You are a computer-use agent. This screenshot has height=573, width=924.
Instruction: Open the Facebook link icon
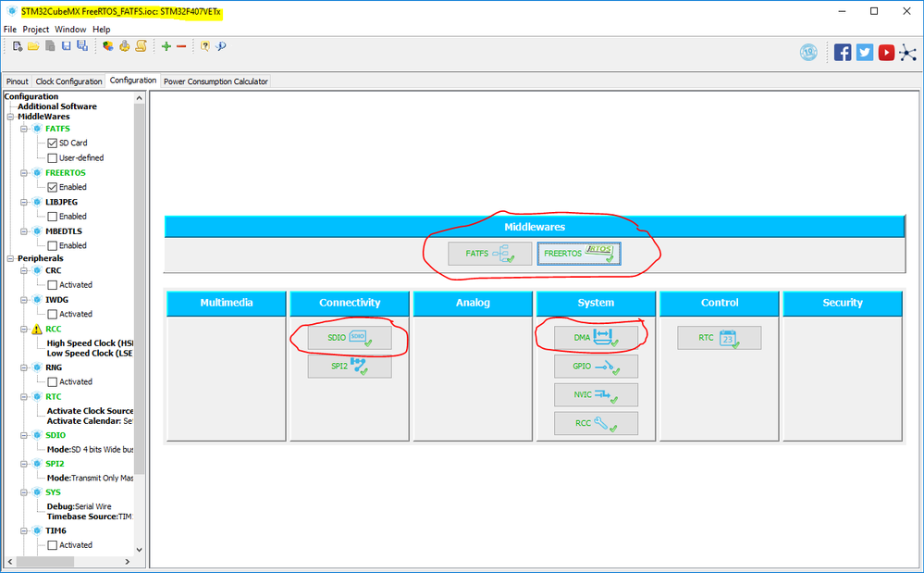pyautogui.click(x=843, y=53)
